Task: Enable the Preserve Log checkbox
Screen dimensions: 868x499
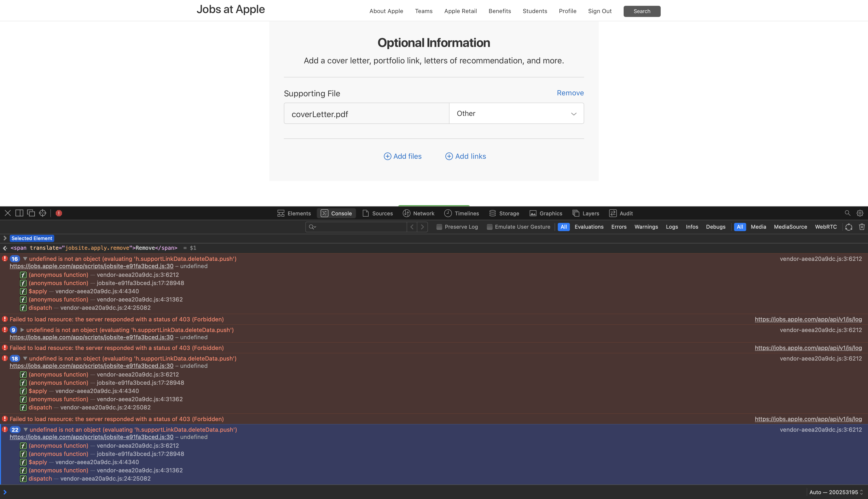Action: pos(439,227)
